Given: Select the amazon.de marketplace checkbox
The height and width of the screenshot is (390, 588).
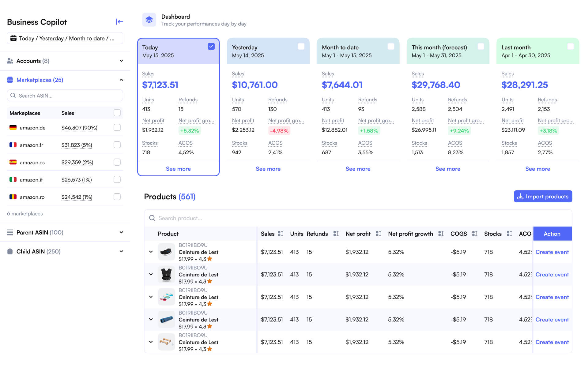Looking at the screenshot, I should pyautogui.click(x=117, y=128).
